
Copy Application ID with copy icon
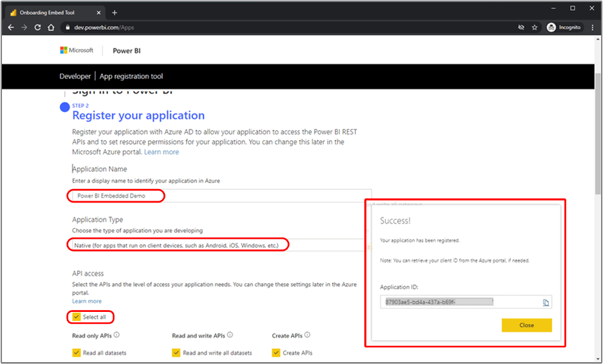click(x=546, y=302)
